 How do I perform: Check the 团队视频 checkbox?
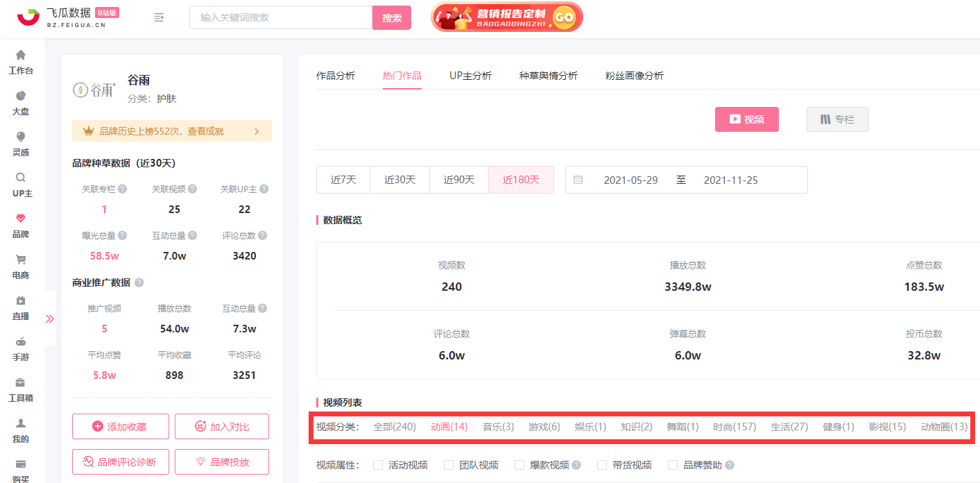[449, 465]
